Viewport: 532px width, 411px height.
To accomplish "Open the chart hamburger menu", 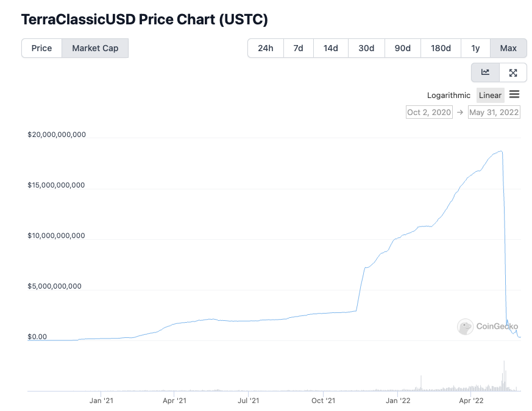I will click(514, 94).
